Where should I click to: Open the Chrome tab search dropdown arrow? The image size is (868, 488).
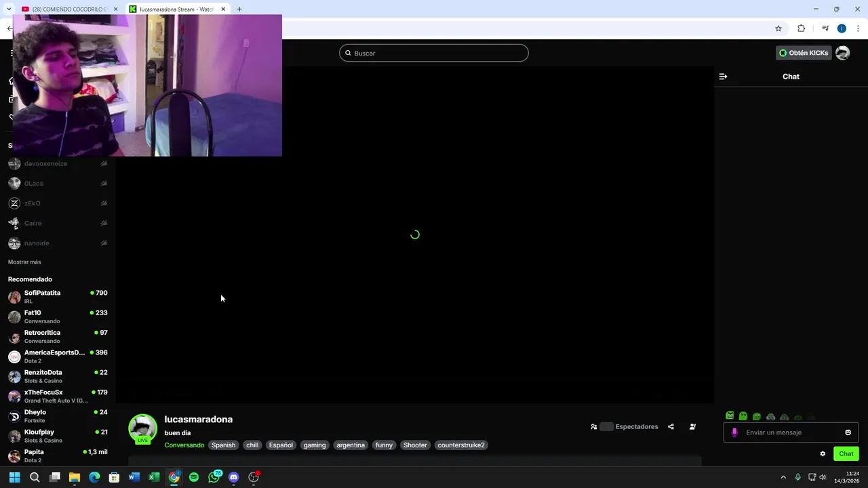tap(8, 9)
